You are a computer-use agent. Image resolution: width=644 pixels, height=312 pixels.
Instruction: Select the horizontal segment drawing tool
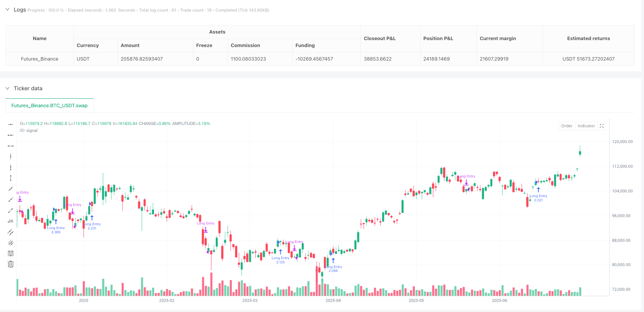[x=11, y=146]
